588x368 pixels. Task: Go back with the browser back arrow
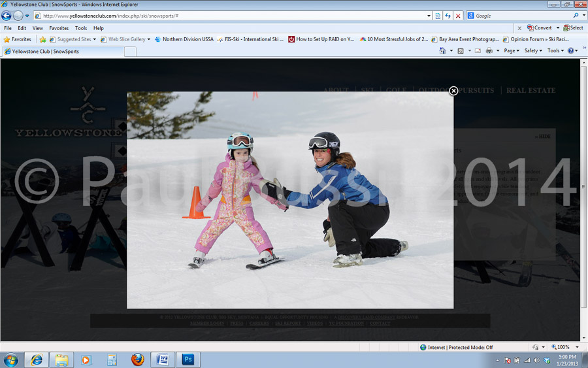(x=7, y=16)
